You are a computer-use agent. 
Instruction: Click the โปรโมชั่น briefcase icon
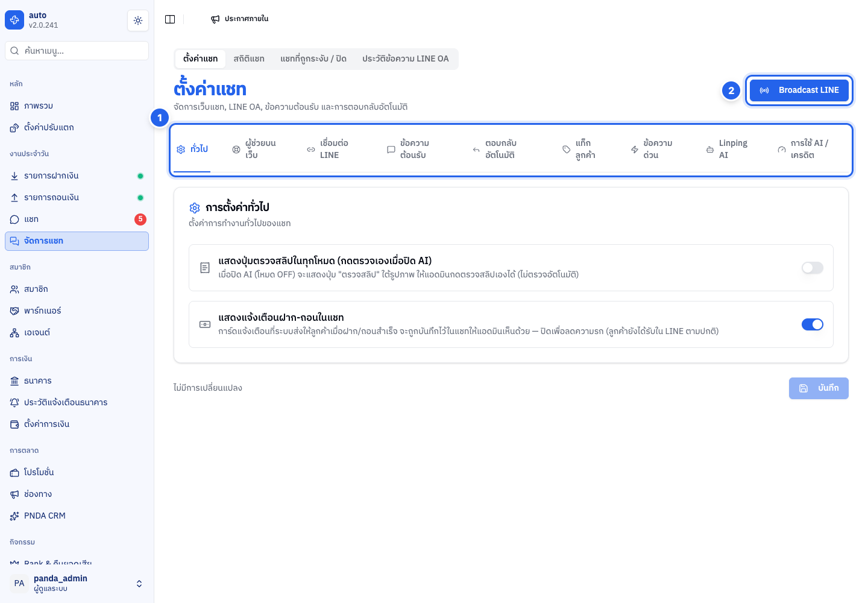coord(14,473)
